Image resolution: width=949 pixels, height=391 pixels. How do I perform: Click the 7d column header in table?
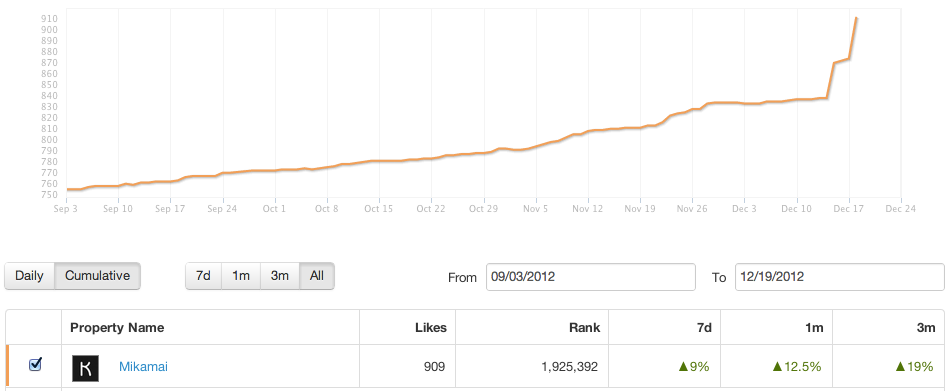tap(703, 327)
